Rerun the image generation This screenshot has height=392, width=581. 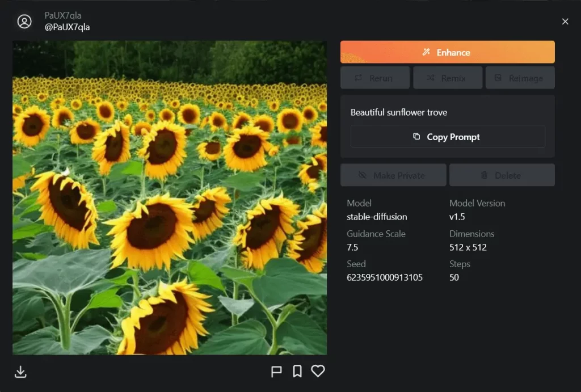pos(374,78)
